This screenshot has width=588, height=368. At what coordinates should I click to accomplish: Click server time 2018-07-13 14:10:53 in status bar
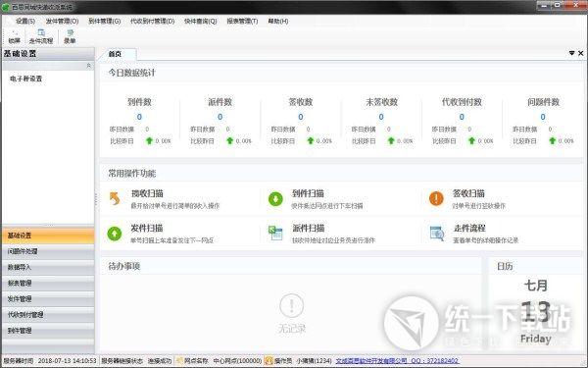(x=67, y=361)
